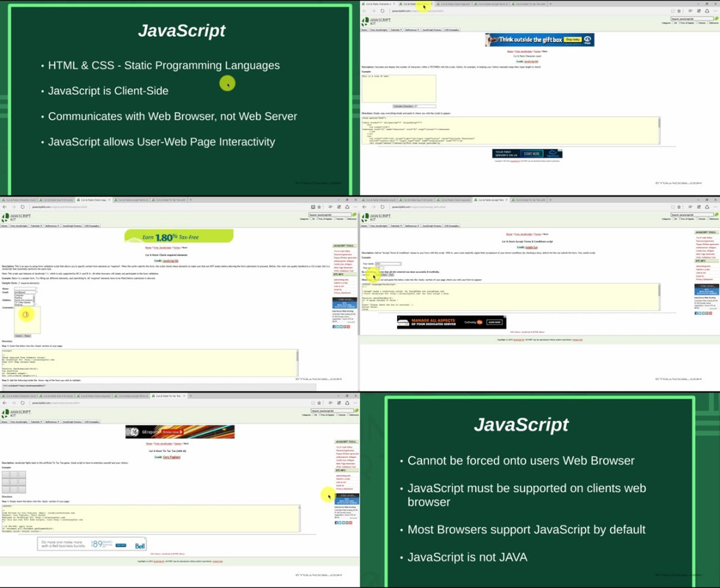Image resolution: width=720 pixels, height=588 pixels.
Task: Click 'Shop today' on gift box banner
Action: click(x=572, y=40)
